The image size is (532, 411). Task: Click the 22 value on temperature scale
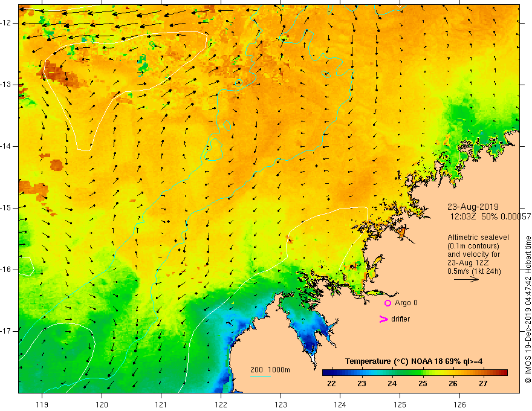click(331, 384)
